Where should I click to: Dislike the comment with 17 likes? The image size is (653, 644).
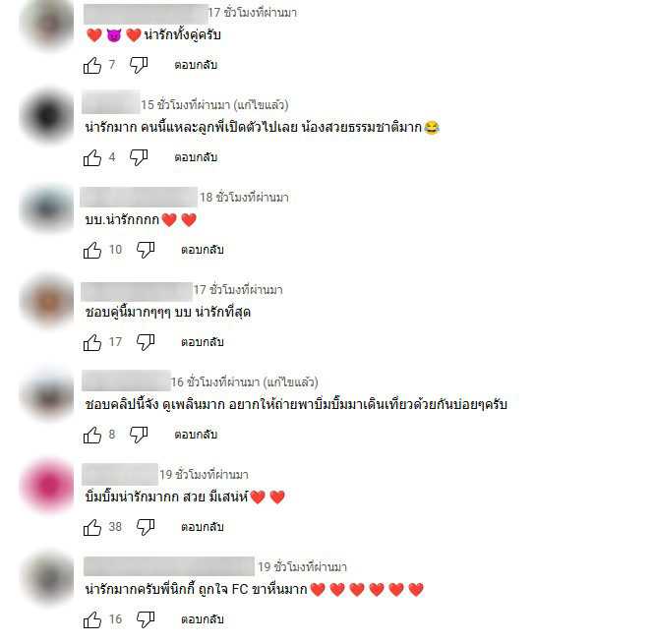[146, 342]
